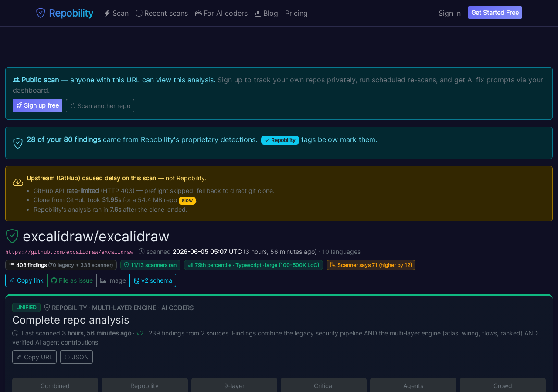Click the excalidraw/excalidraw title text

coord(96,236)
